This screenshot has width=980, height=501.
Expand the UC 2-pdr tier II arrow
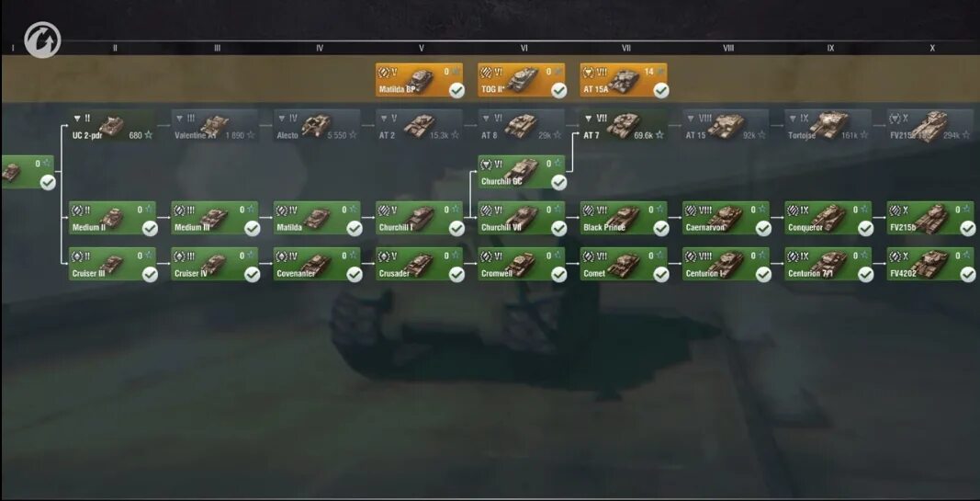pos(77,119)
